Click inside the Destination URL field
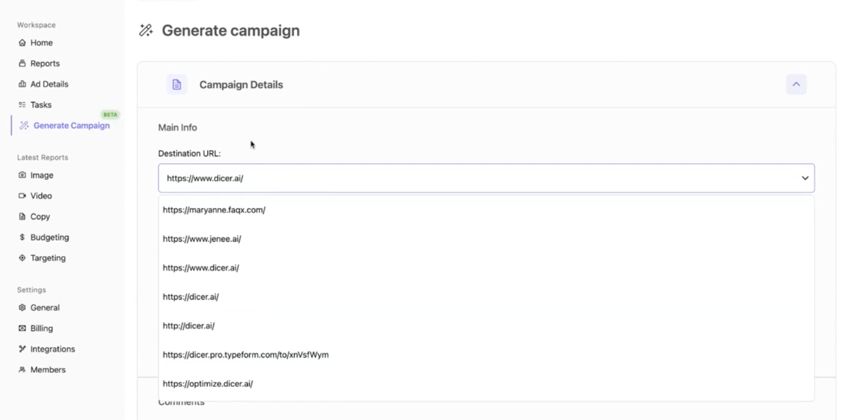This screenshot has width=868, height=420. click(451, 178)
